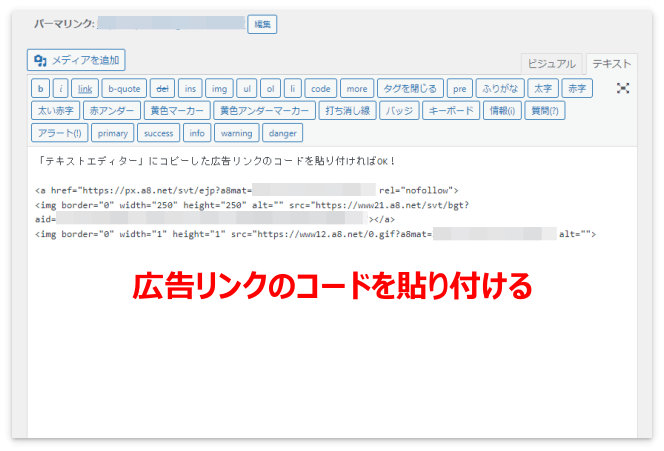Image resolution: width=664 pixels, height=451 pixels.
Task: Click the del quicktag button
Action: click(163, 89)
